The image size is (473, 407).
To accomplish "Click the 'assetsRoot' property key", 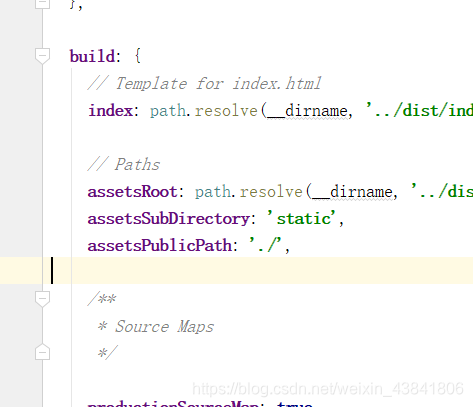I will pos(132,192).
